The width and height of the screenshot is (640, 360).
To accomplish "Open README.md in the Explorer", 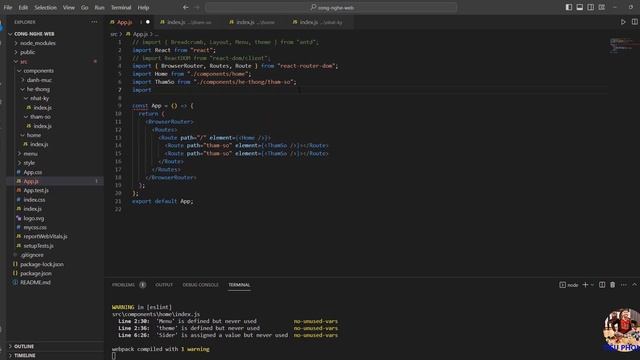I will pyautogui.click(x=35, y=282).
